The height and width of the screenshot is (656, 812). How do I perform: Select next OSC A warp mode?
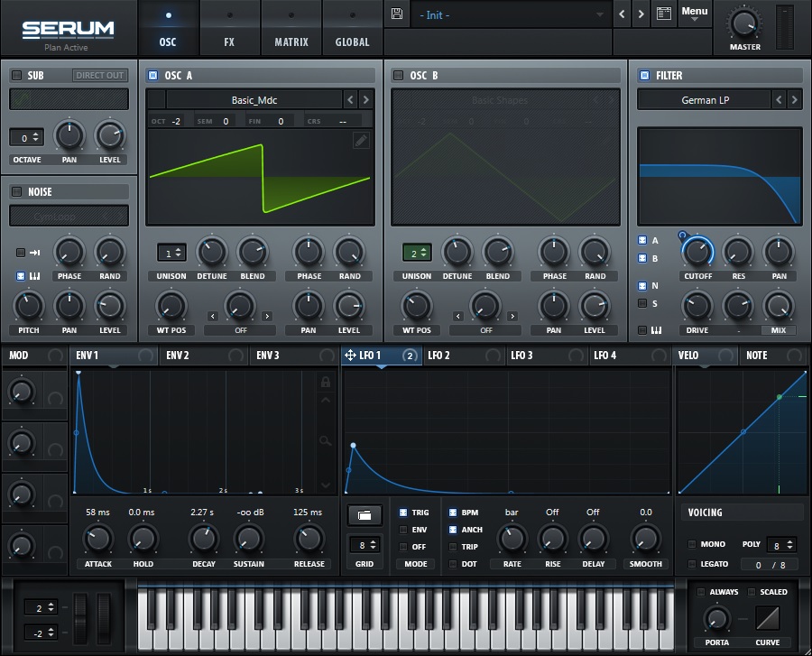click(x=267, y=317)
